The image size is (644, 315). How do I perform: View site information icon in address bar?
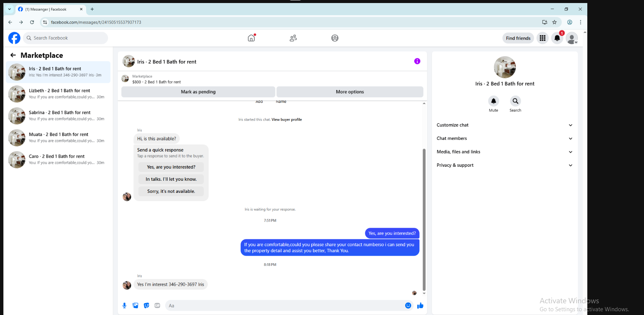pyautogui.click(x=45, y=22)
